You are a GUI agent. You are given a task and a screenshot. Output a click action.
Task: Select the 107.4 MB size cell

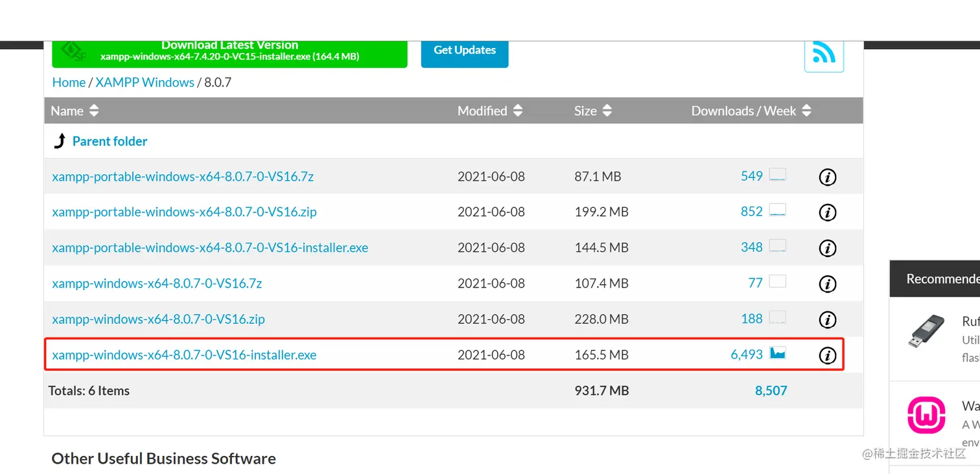tap(601, 283)
